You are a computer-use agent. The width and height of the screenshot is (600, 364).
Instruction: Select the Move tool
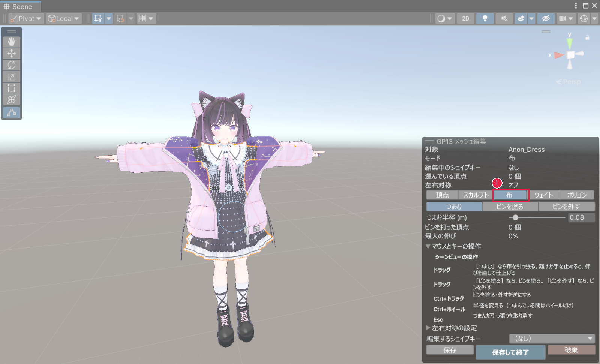click(x=12, y=53)
